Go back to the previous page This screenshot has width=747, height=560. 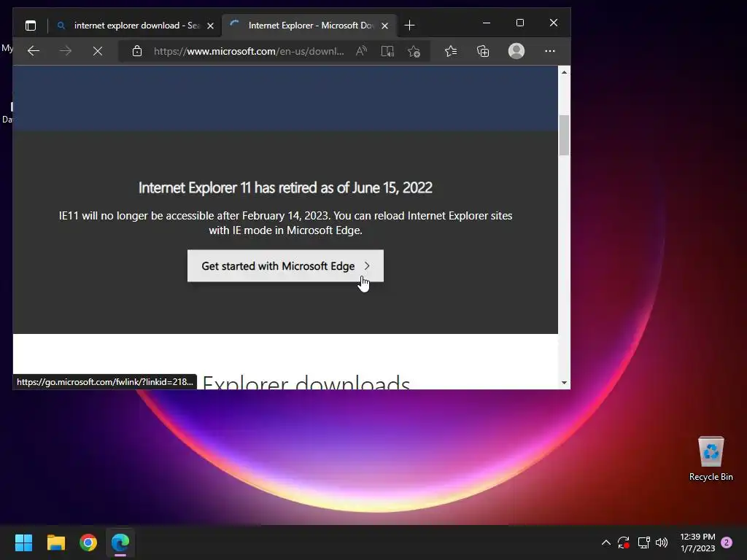click(x=34, y=51)
